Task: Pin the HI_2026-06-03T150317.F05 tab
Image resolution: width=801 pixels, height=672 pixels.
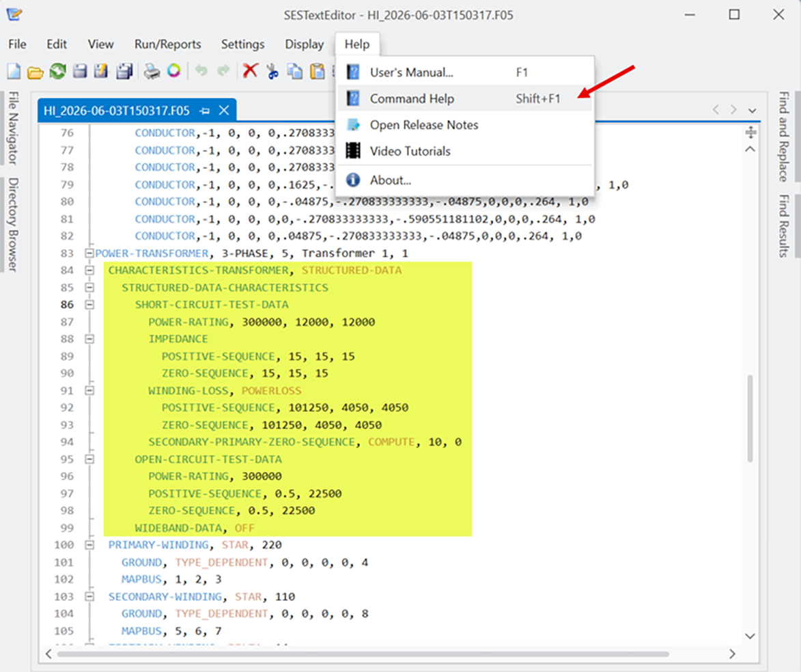Action: coord(205,111)
